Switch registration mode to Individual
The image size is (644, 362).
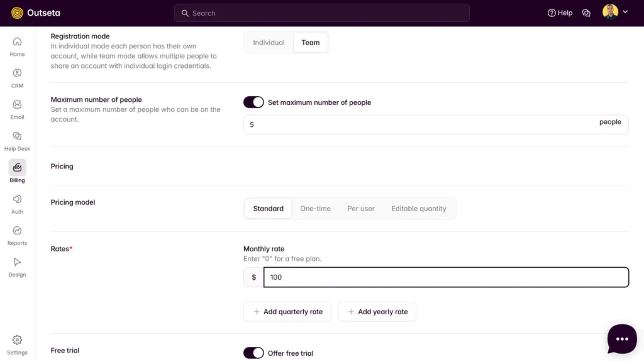click(269, 43)
